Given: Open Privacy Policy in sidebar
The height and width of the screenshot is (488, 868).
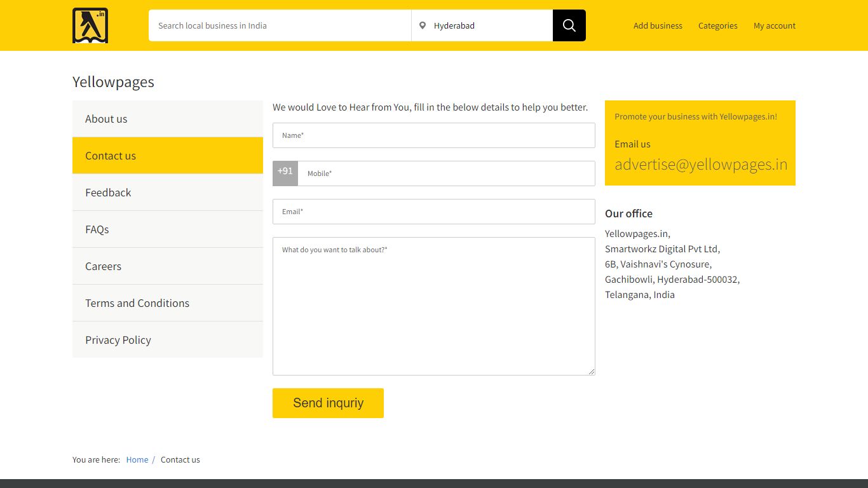Looking at the screenshot, I should click(168, 340).
